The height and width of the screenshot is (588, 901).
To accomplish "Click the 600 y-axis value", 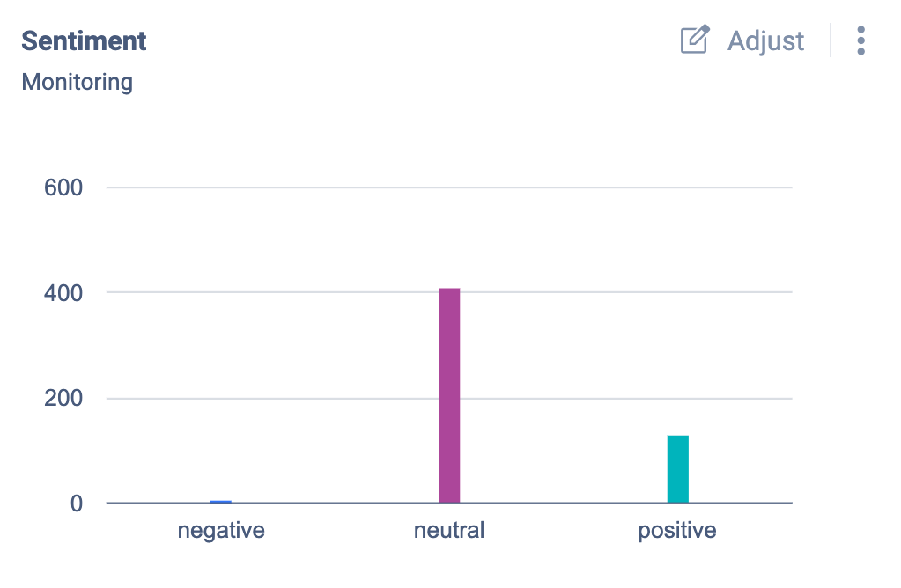I will click(x=63, y=187).
